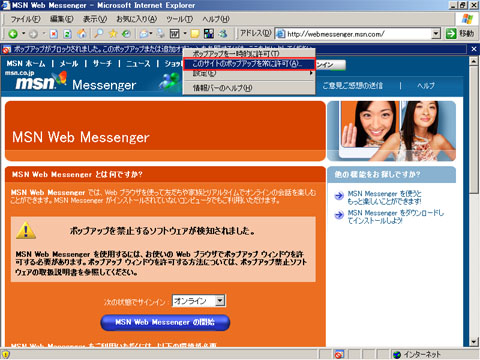480x360 pixels.
Task: Click the Windows flag logo
Action: click(x=468, y=19)
